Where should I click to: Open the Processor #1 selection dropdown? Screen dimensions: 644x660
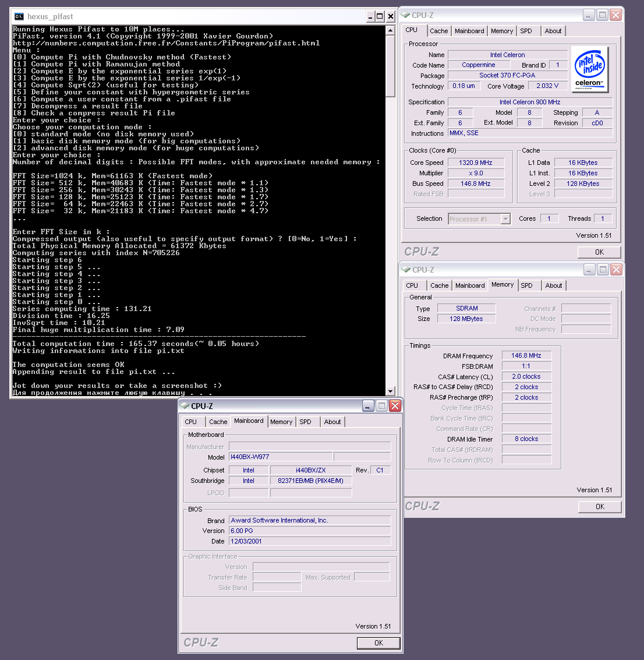tap(505, 219)
